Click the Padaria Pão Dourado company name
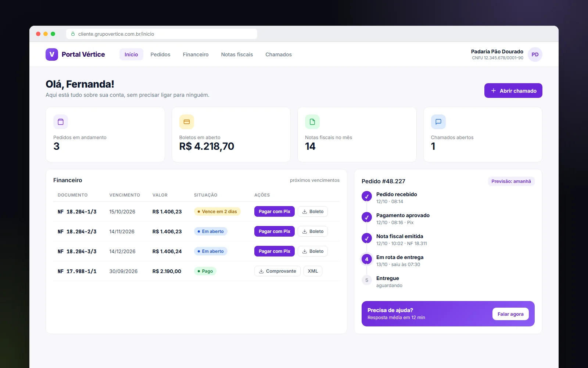This screenshot has width=588, height=368. [497, 52]
